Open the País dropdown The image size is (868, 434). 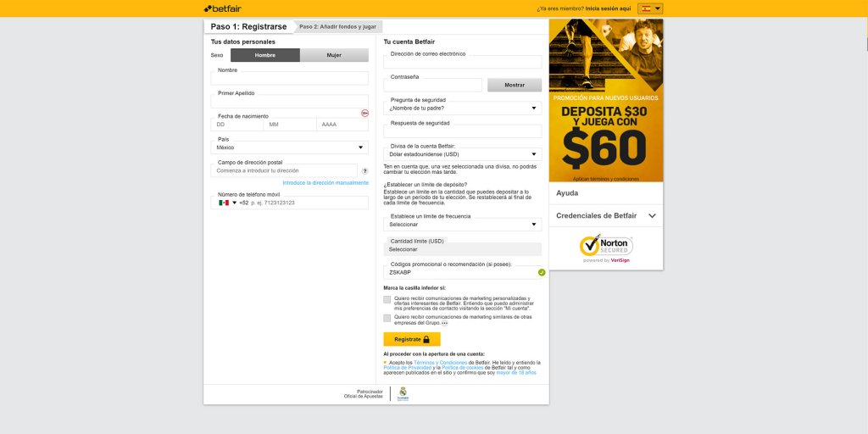(290, 147)
